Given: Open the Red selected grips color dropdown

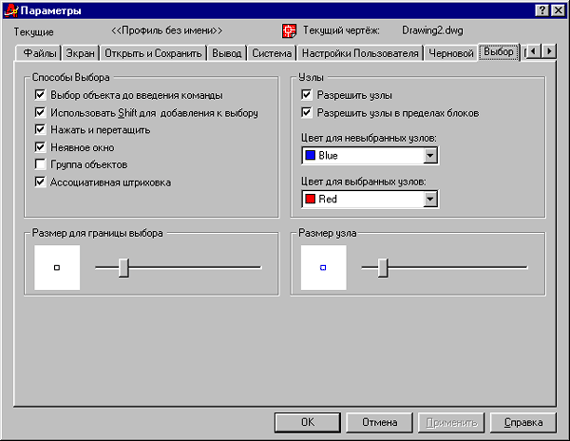Looking at the screenshot, I should 430,199.
